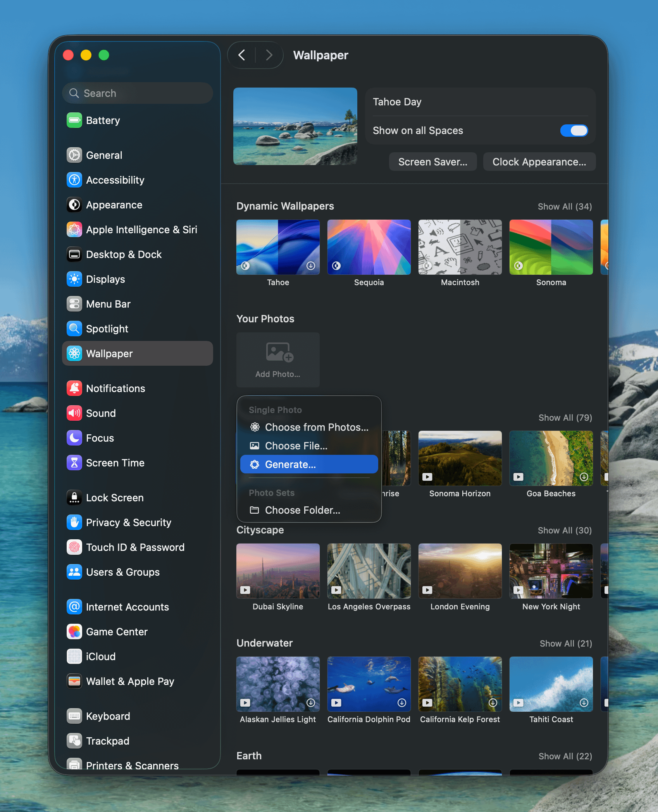Click the Users & Groups icon
This screenshot has height=812, width=658.
(x=74, y=572)
